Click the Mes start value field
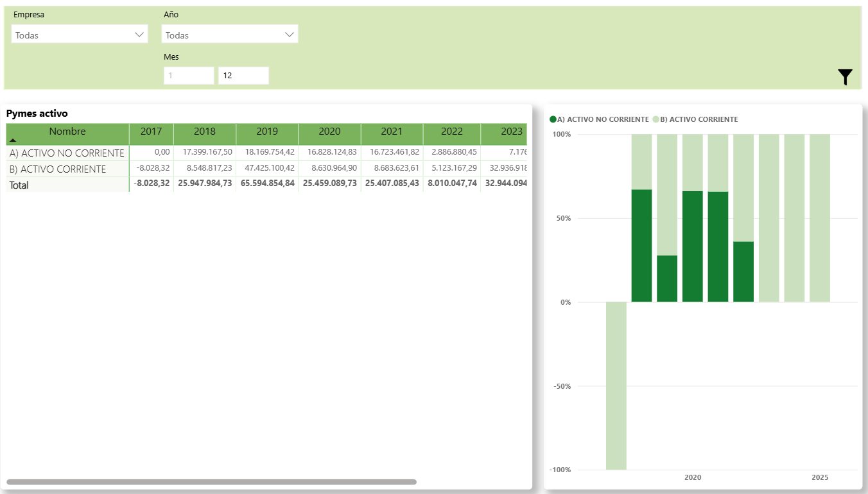The image size is (868, 494). click(x=188, y=76)
